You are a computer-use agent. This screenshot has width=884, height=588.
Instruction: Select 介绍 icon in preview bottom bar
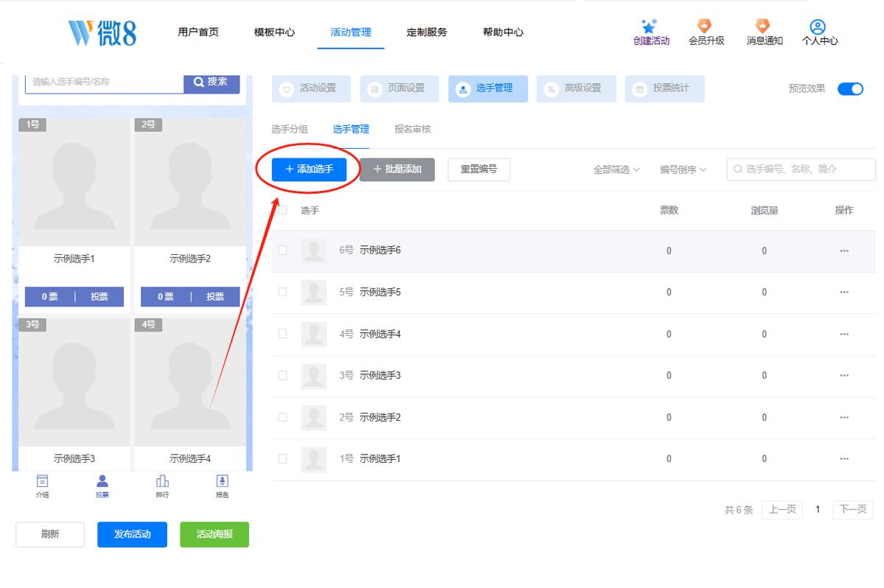coord(42,481)
